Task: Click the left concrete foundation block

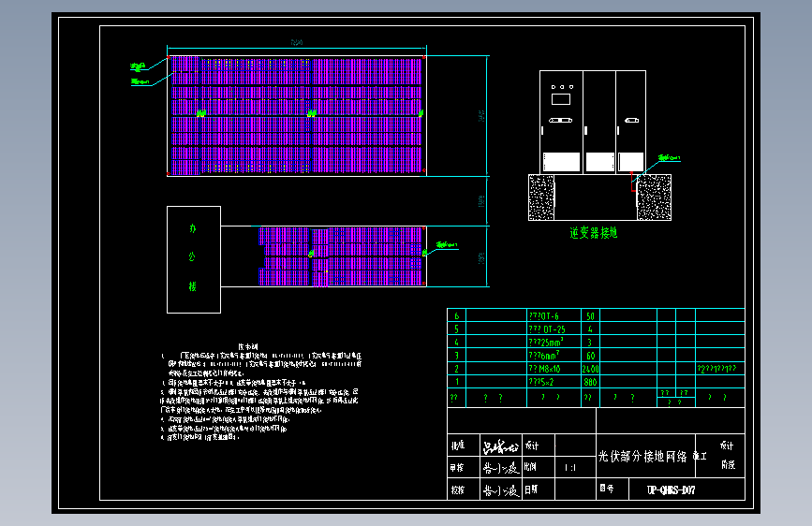Action: [x=541, y=197]
